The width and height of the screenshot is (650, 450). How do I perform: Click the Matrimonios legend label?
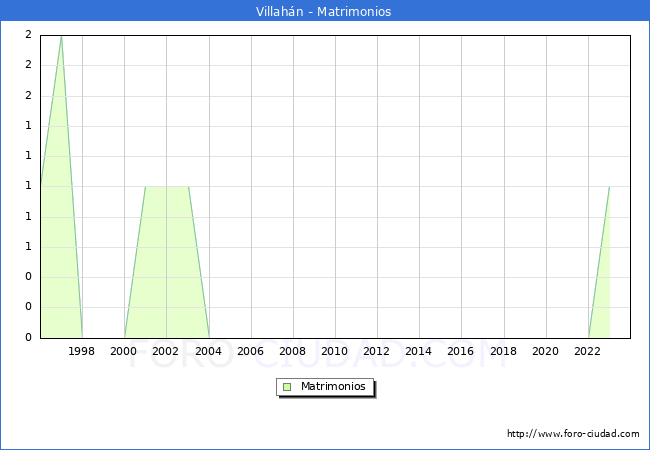(x=333, y=386)
